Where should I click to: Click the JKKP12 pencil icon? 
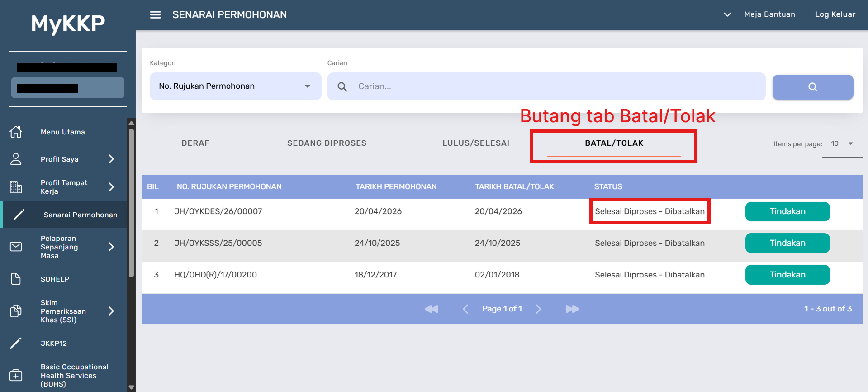coord(16,343)
